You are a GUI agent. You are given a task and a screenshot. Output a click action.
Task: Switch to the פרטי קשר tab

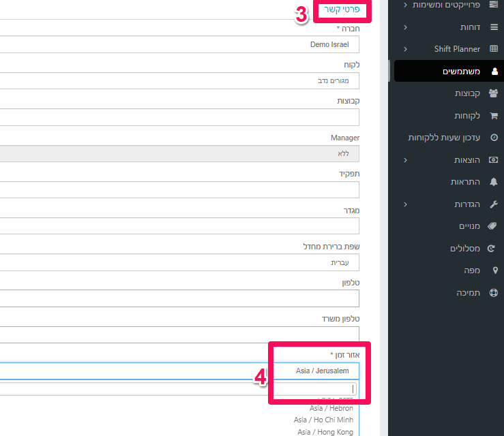coord(342,10)
